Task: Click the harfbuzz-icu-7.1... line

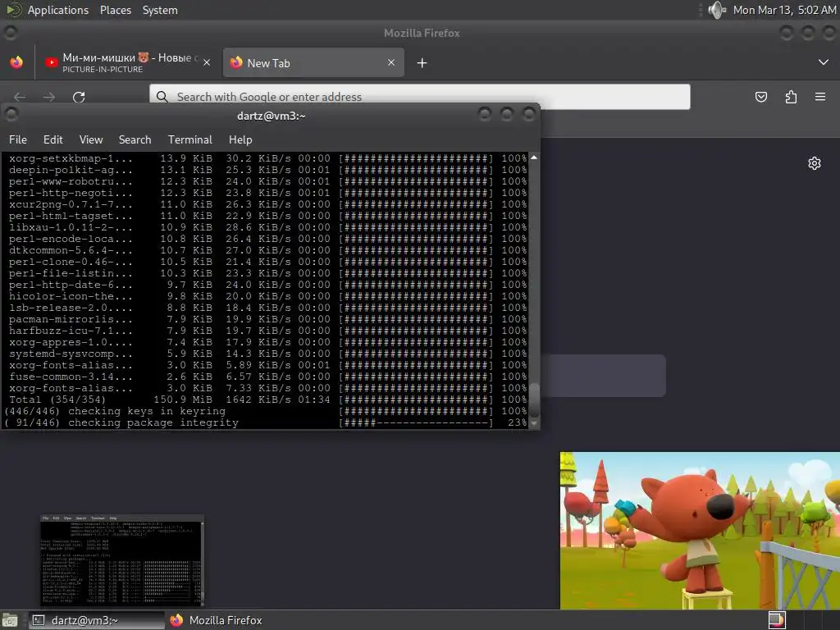Action: 268,331
